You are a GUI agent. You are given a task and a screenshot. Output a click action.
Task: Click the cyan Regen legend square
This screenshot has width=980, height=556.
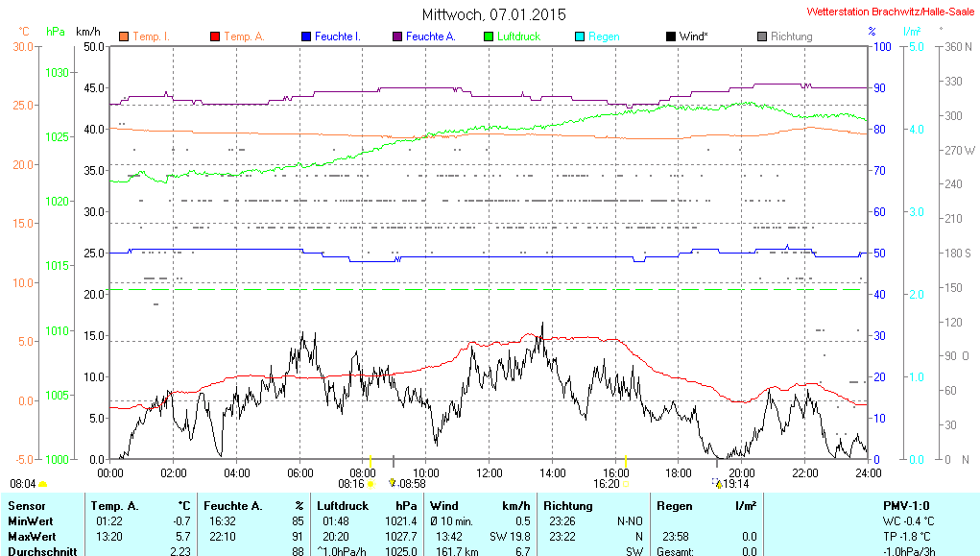coord(580,36)
